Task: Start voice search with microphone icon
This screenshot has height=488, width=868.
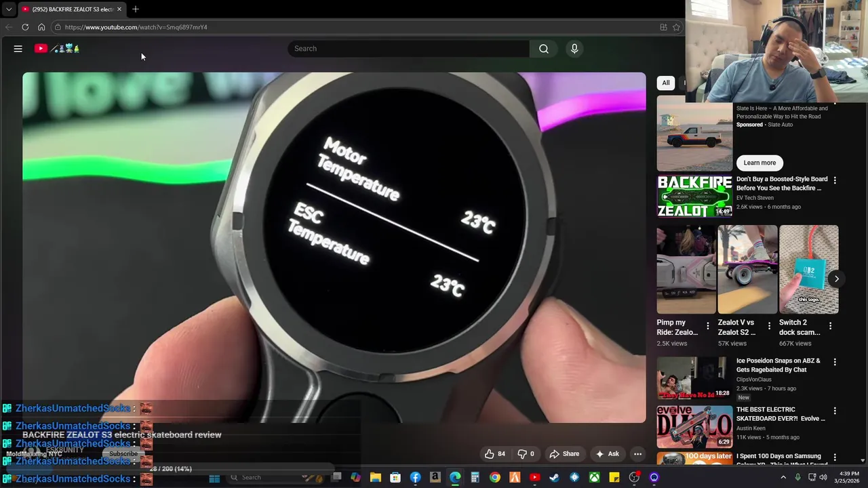Action: point(574,49)
